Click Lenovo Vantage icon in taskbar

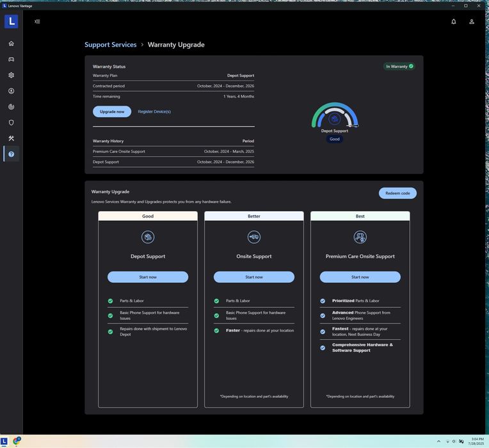pos(4,441)
